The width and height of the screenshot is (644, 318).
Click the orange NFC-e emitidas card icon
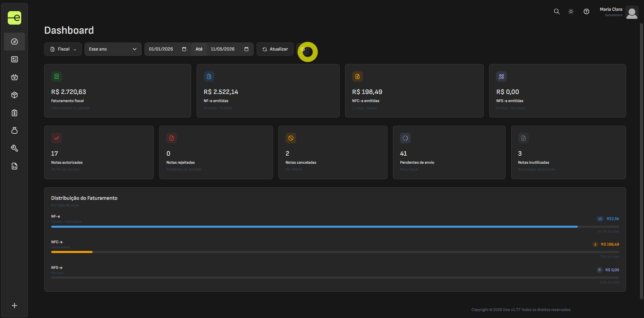[x=358, y=76]
